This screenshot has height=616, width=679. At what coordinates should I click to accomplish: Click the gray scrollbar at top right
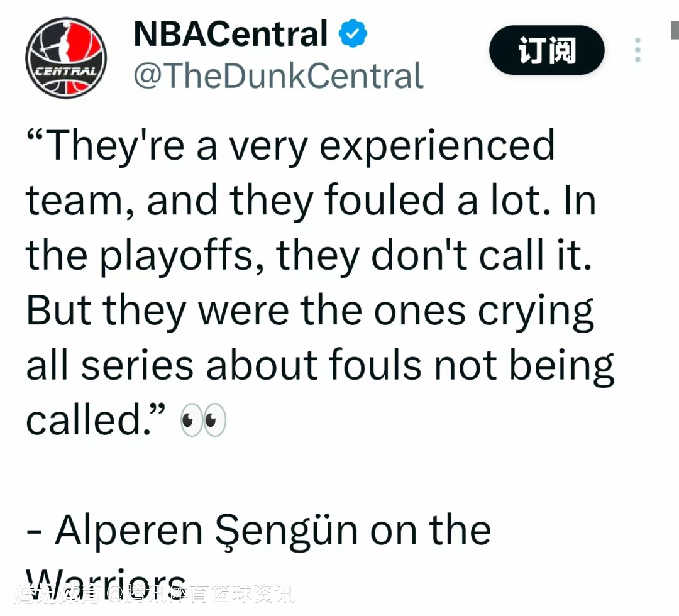click(674, 30)
